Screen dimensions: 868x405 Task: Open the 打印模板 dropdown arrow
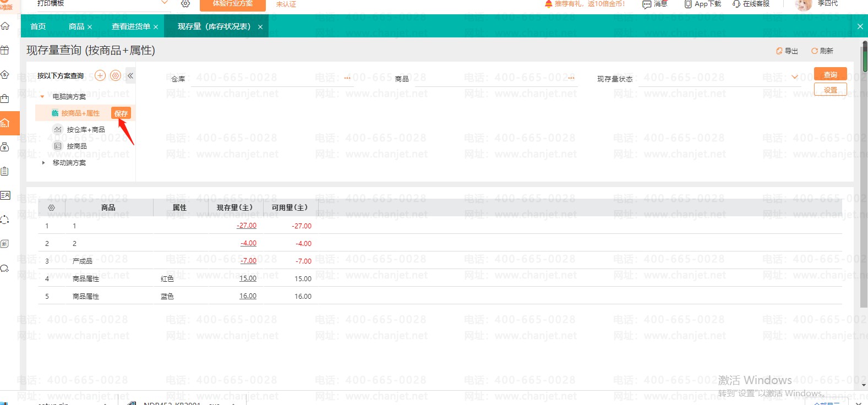point(165,3)
